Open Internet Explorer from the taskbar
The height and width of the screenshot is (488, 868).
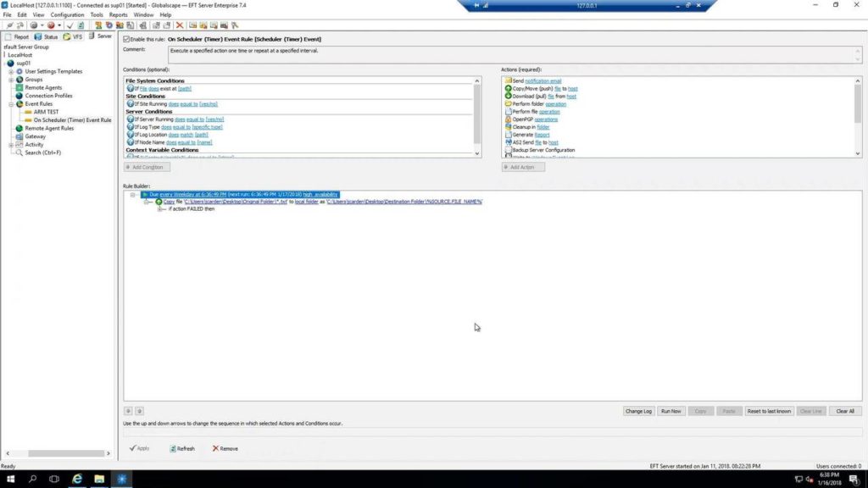[x=76, y=480]
